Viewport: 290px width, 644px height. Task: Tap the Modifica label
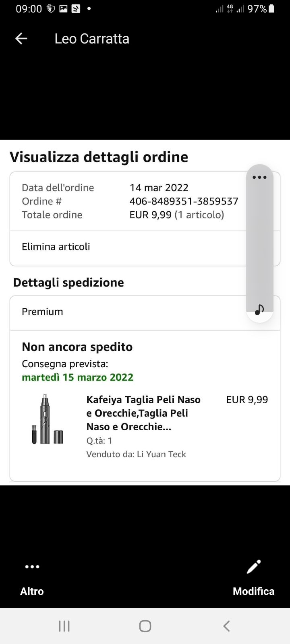[x=254, y=591]
